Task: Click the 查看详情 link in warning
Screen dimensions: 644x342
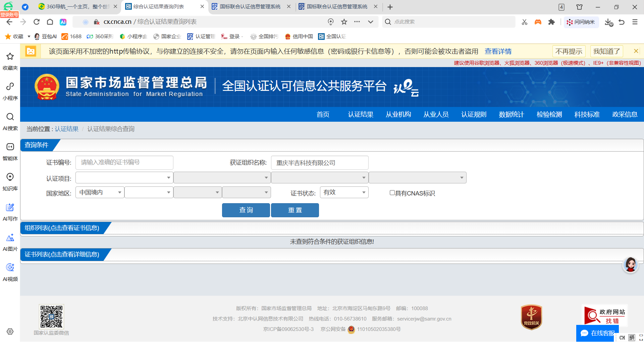Action: click(x=498, y=51)
